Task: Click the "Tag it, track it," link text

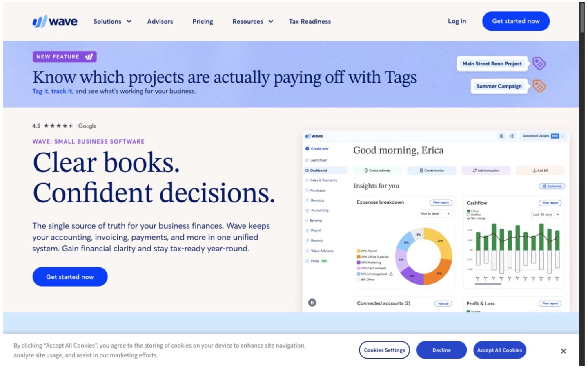Action: pyautogui.click(x=53, y=91)
